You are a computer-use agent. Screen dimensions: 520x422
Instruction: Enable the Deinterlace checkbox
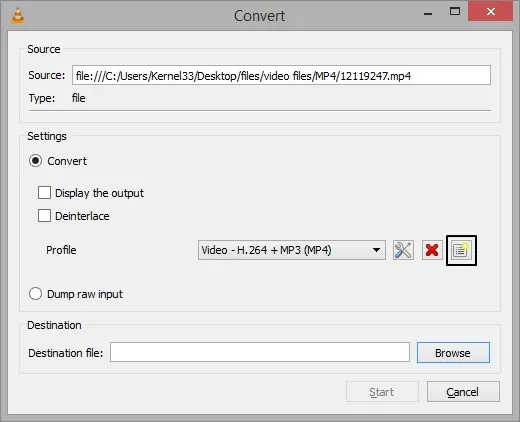44,216
